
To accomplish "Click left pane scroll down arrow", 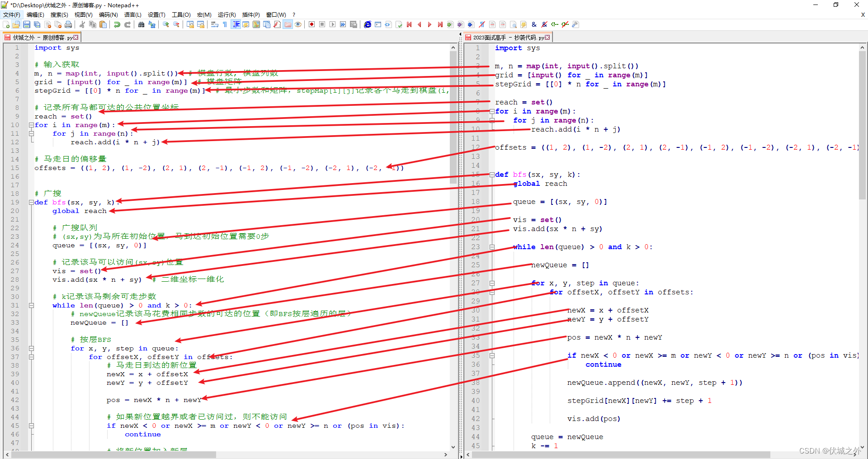I will [453, 447].
